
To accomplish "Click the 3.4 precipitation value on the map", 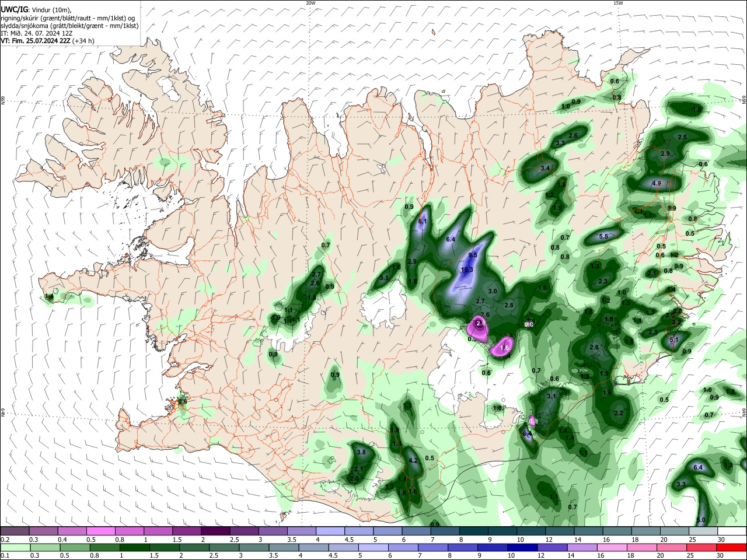I will [x=546, y=168].
